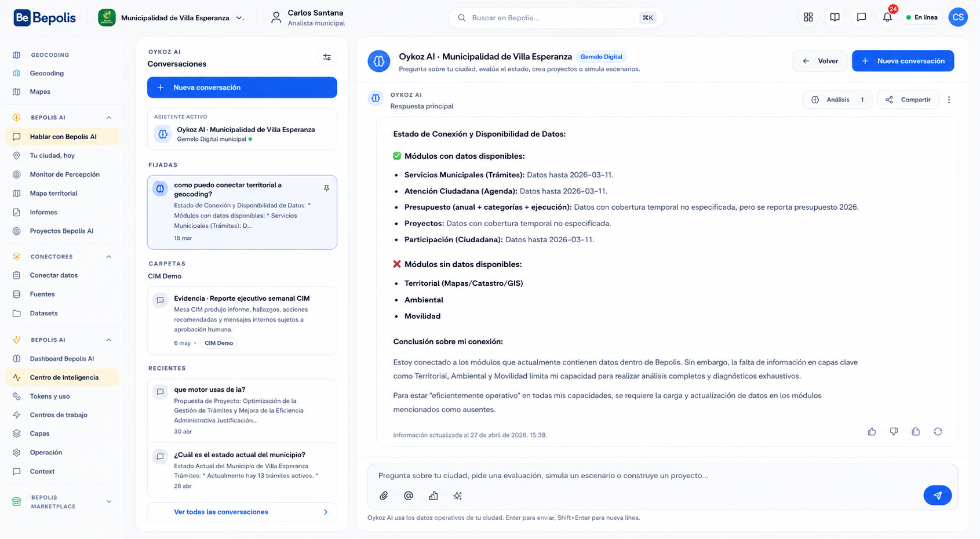Open the chat messages icon in header
The image size is (980, 539).
coord(861,17)
